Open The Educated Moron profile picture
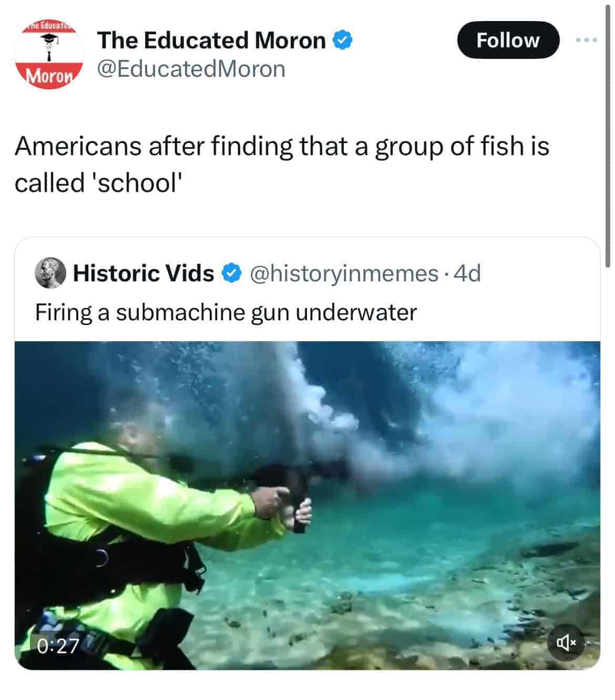This screenshot has height=700, width=615. point(49,55)
